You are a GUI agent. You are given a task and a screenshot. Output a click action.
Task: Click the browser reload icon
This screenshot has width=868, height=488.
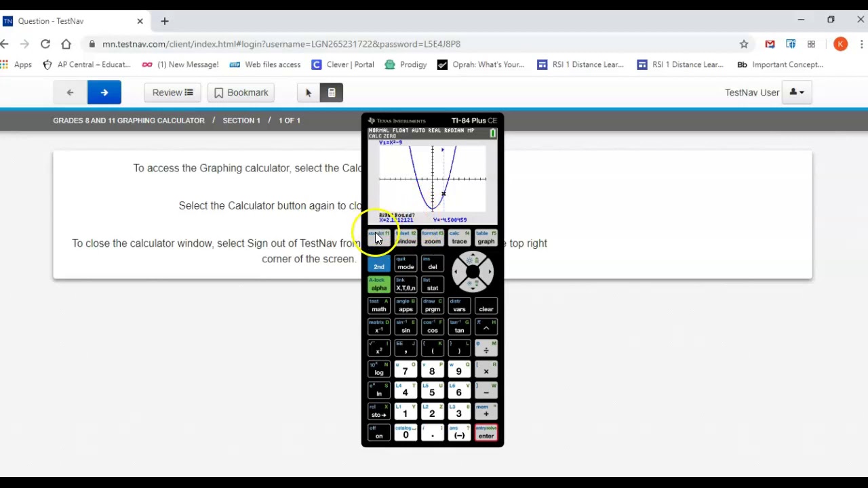(x=45, y=44)
